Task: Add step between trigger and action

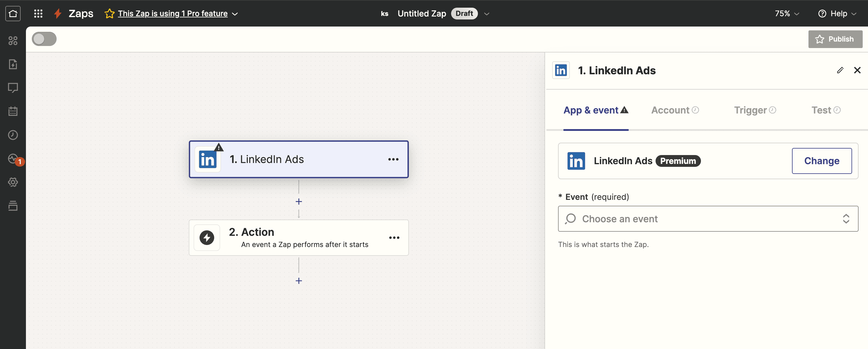Action: click(298, 202)
